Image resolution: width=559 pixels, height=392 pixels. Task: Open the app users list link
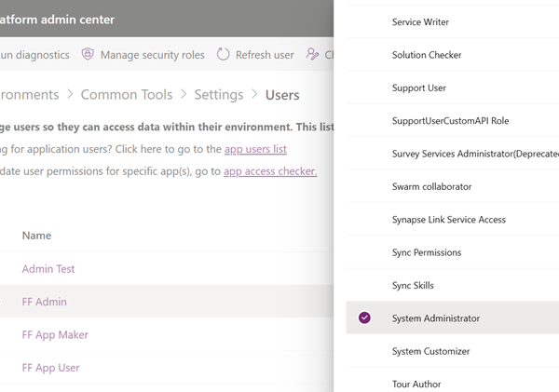(x=255, y=149)
